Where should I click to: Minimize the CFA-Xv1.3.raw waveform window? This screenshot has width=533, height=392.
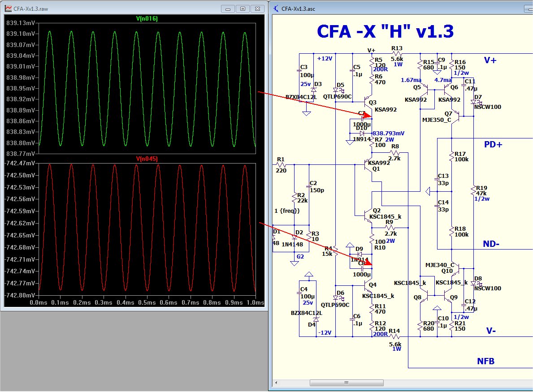pos(228,9)
